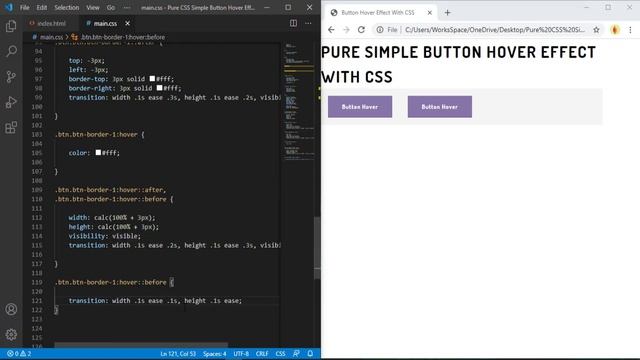
Task: Click line number 103 in gutter
Action: (37, 134)
